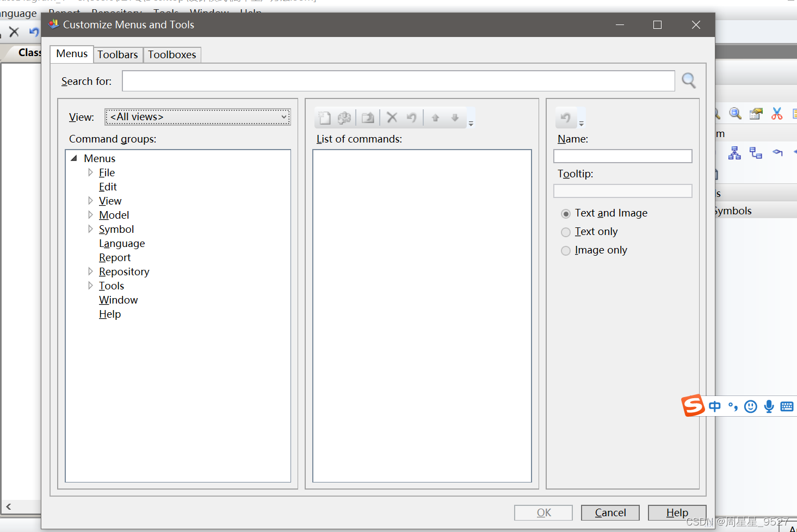
Task: Enable the Image only option
Action: click(566, 250)
